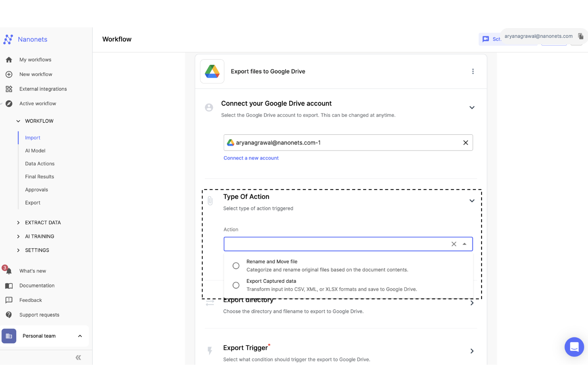Open External integrations

click(43, 89)
